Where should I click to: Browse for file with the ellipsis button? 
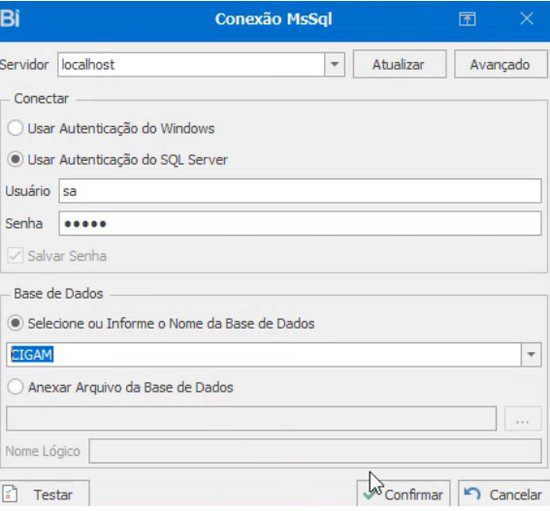pyautogui.click(x=523, y=419)
